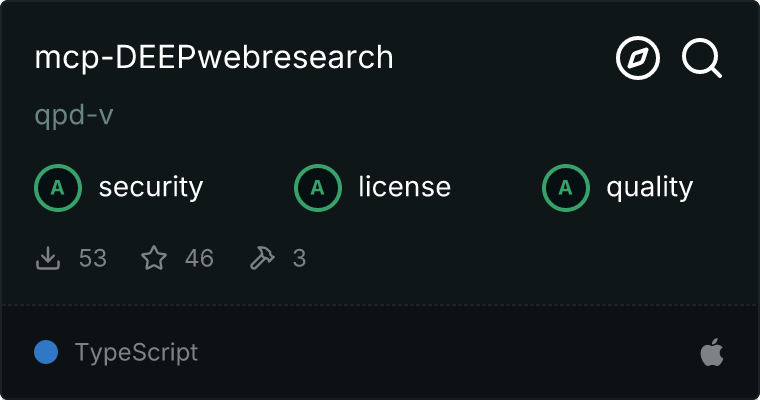Screen dimensions: 760x400
Task: Click the blue TypeScript language dot
Action: coord(46,352)
